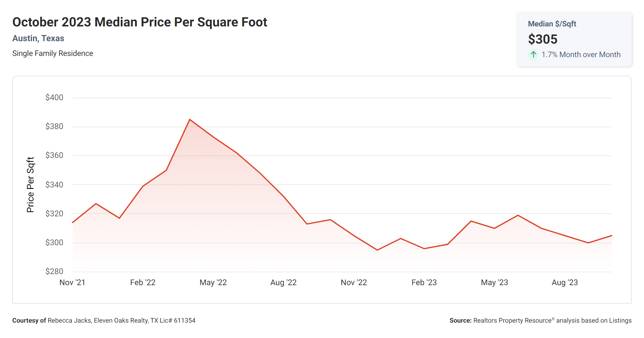
Task: Click the $340 y-axis label
Action: point(54,185)
